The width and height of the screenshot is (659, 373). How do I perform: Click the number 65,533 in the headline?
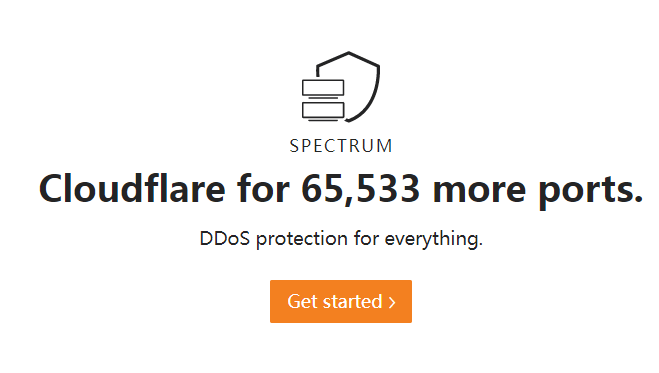(360, 189)
